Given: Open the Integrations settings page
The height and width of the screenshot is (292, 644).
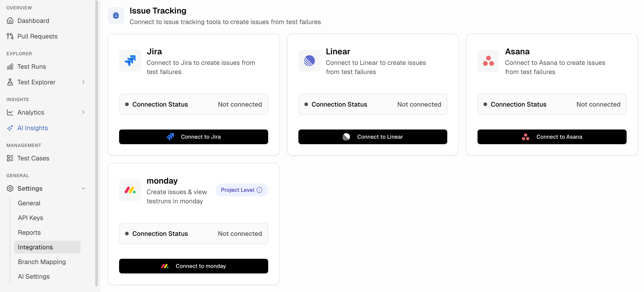Looking at the screenshot, I should (35, 247).
